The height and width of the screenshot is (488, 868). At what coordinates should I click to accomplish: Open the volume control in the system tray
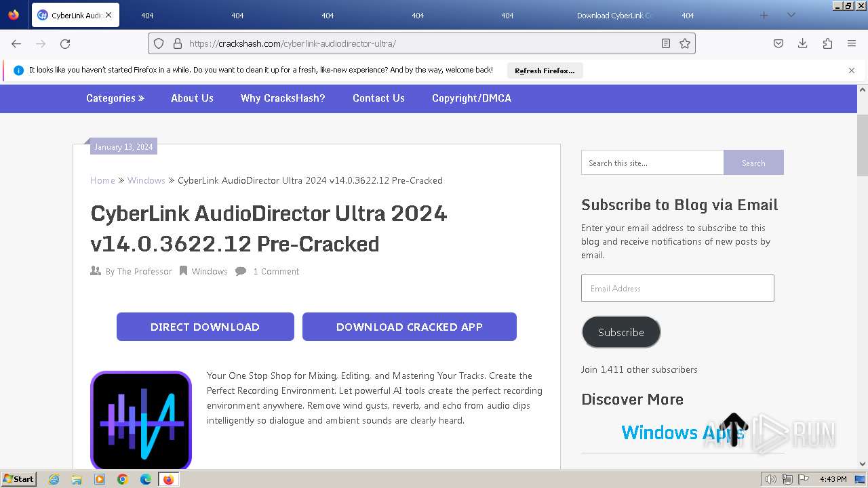[771, 479]
